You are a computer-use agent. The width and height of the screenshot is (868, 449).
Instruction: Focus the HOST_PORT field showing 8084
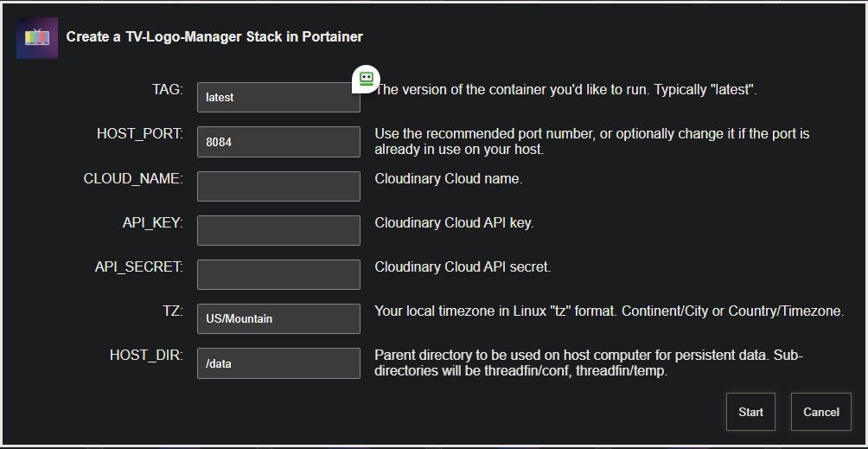(278, 142)
